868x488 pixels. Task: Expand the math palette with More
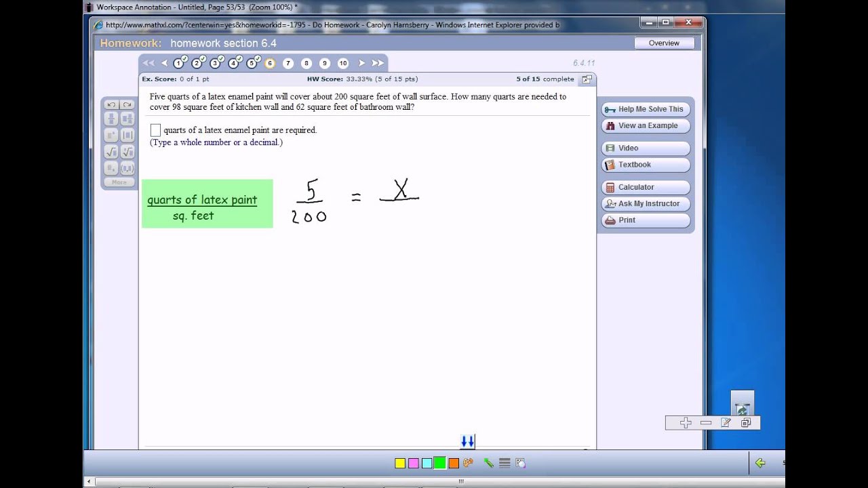coord(119,182)
